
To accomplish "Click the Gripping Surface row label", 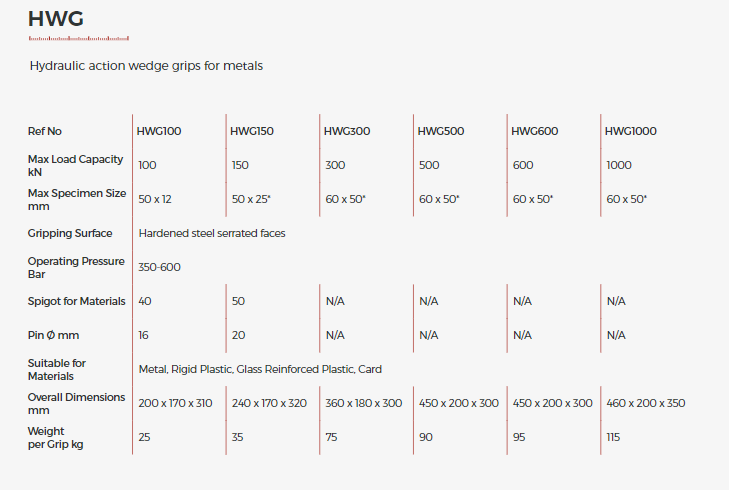I will (x=70, y=233).
